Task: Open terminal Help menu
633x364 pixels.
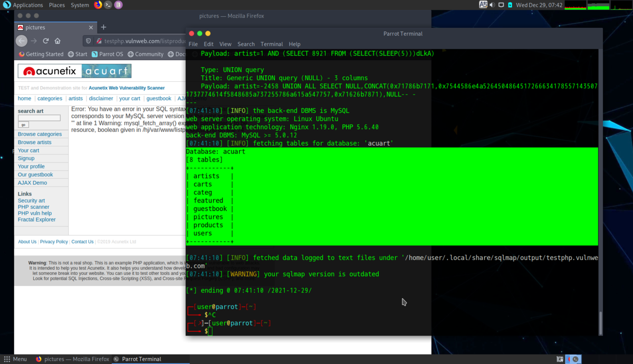Action: (294, 44)
